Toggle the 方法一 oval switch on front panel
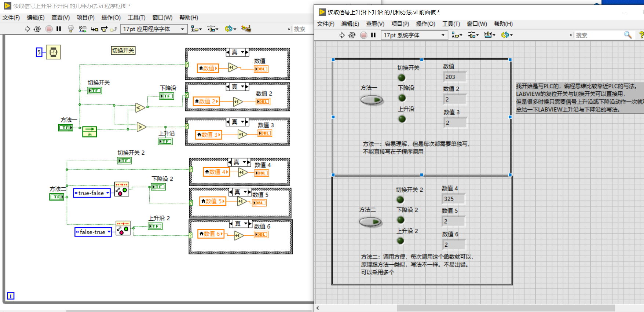 click(372, 100)
